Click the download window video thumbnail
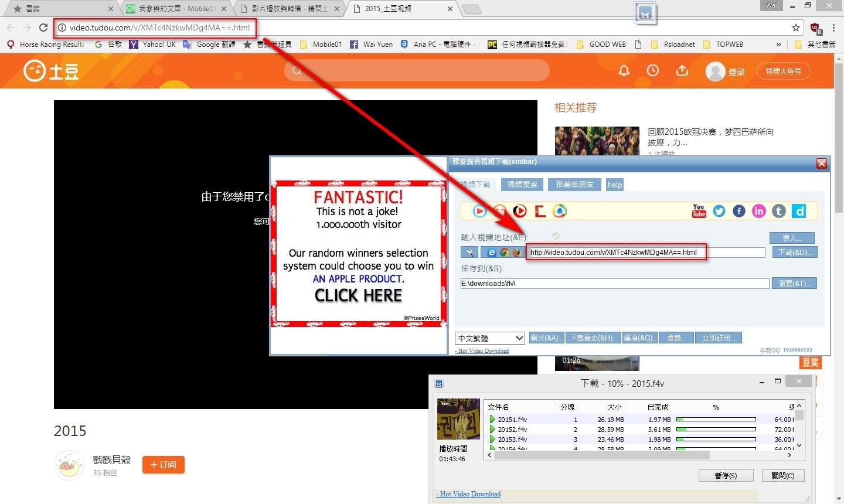844x504 pixels. (458, 419)
